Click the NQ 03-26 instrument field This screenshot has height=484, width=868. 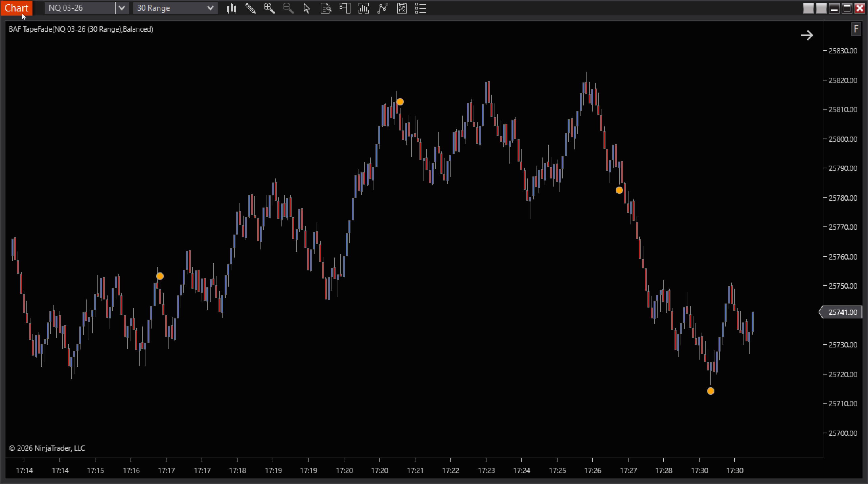[80, 8]
